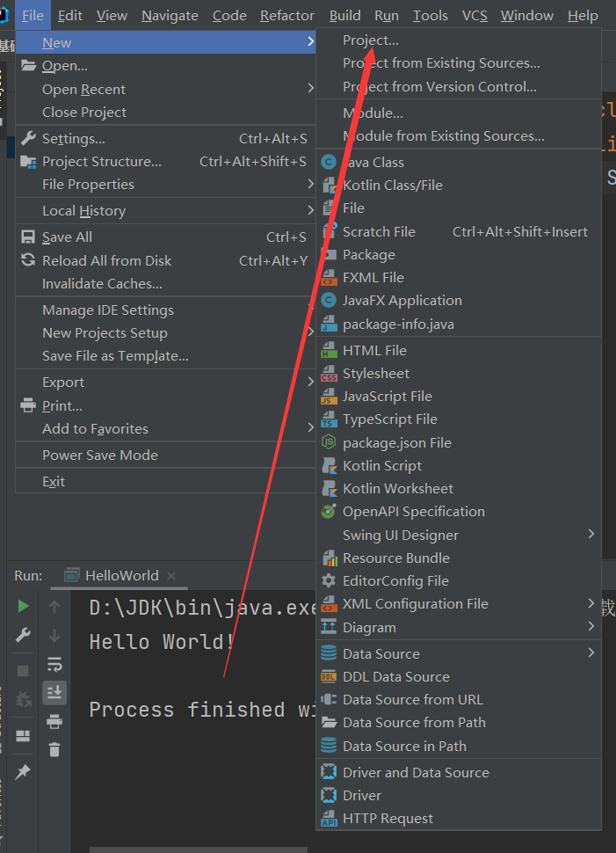
Task: Create an OpenAPI Specification
Action: point(459,512)
